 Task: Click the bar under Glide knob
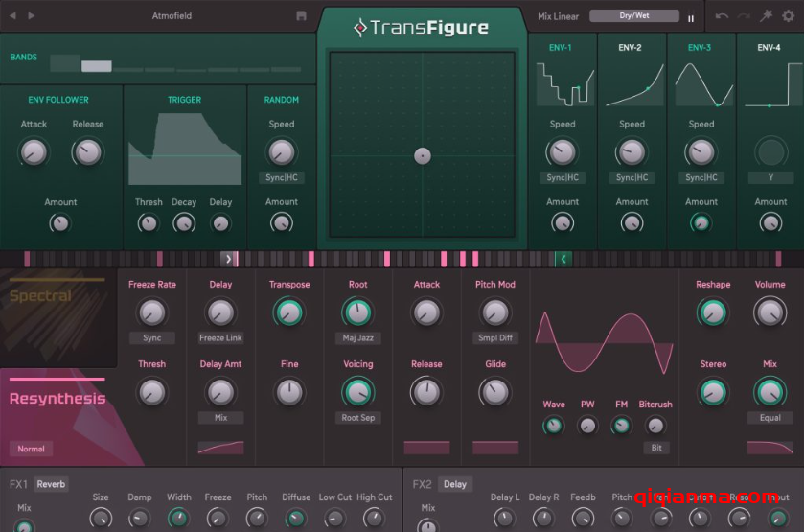pyautogui.click(x=495, y=448)
